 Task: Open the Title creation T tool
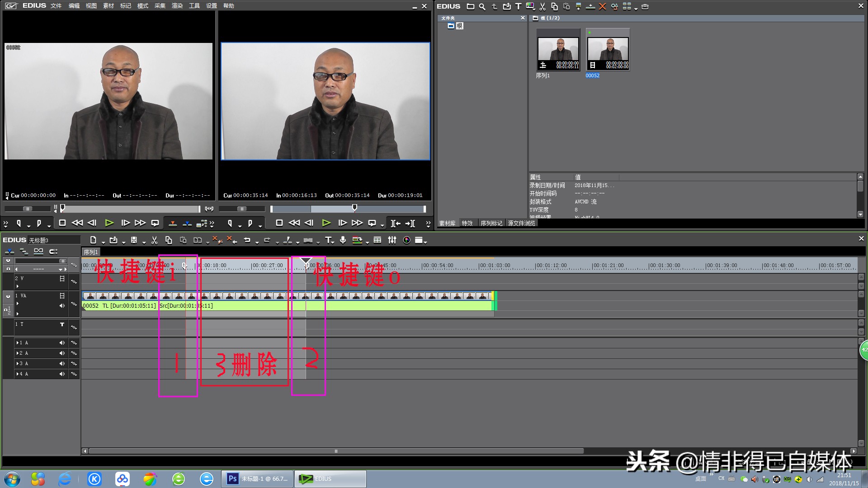(x=328, y=240)
